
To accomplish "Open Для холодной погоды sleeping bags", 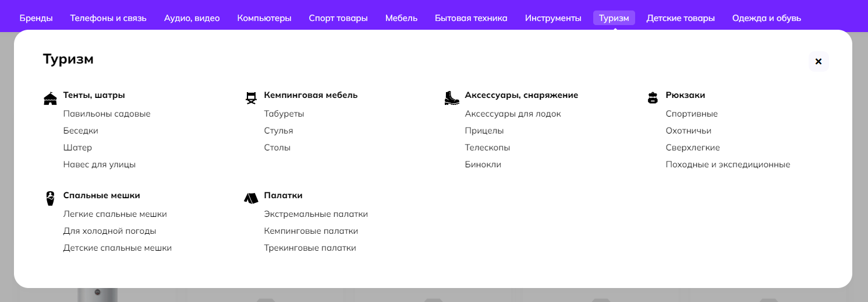I will pos(109,231).
